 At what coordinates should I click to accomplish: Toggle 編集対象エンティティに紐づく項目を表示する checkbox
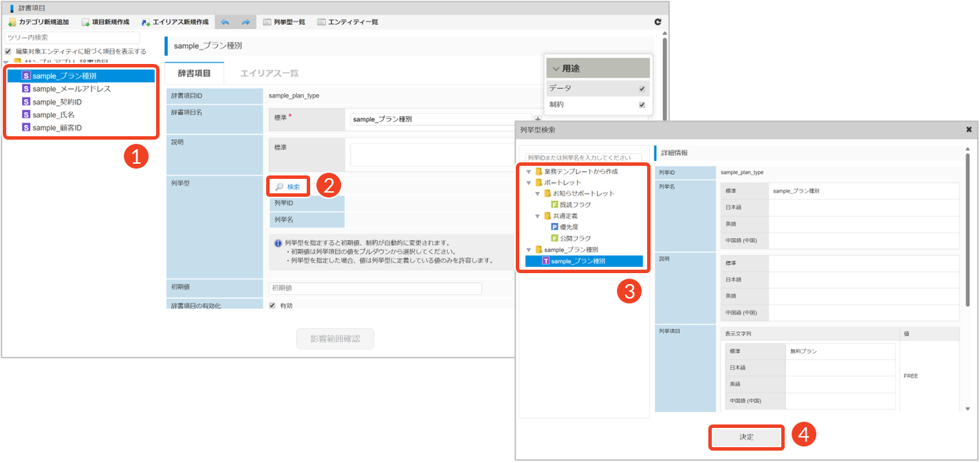click(x=8, y=52)
